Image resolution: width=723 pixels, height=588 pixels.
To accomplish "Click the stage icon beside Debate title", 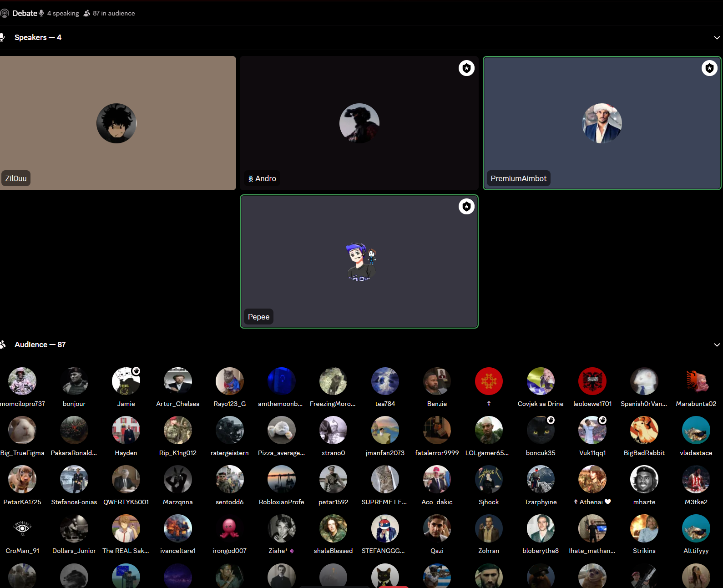I will [x=5, y=13].
